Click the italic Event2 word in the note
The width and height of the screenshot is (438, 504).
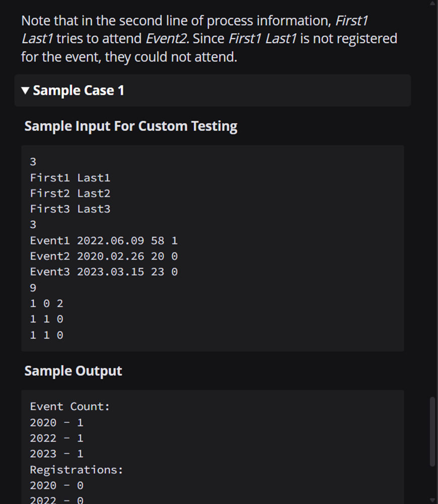(x=167, y=39)
